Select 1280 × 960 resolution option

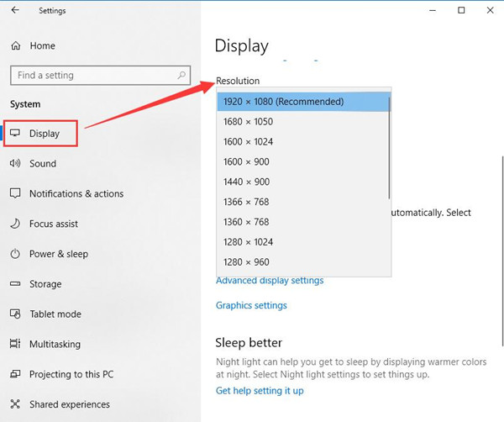246,262
